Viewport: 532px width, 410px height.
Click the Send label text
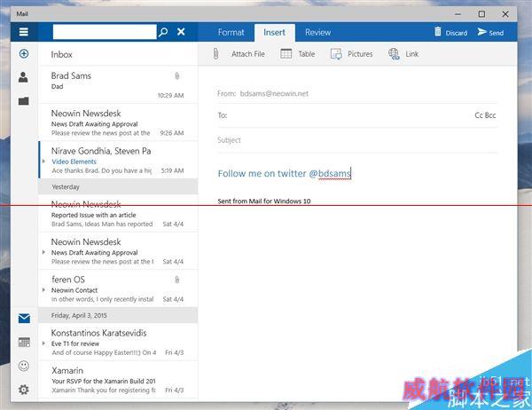496,33
